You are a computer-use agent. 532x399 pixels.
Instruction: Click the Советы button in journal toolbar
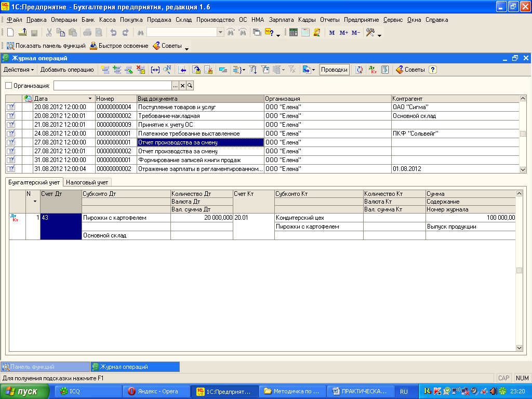(x=410, y=70)
